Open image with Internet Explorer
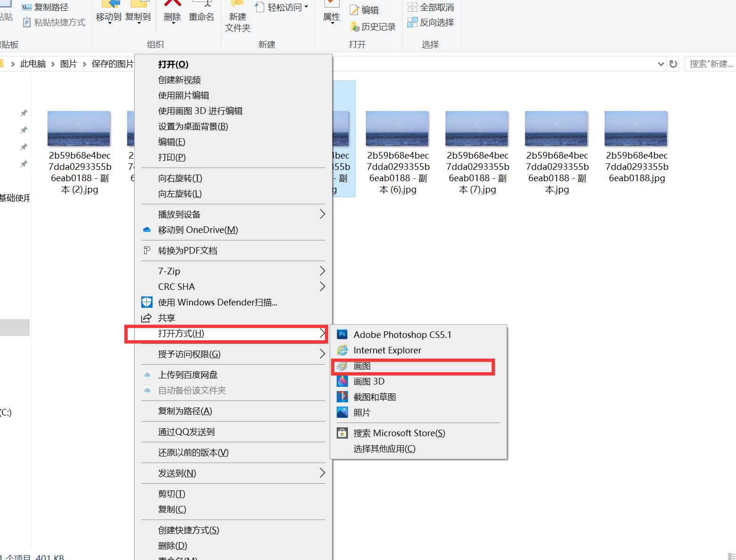This screenshot has width=736, height=560. click(x=387, y=350)
